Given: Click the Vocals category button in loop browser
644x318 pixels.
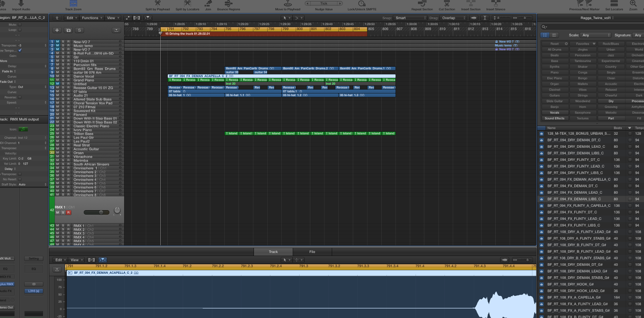Looking at the screenshot, I should pos(554,113).
